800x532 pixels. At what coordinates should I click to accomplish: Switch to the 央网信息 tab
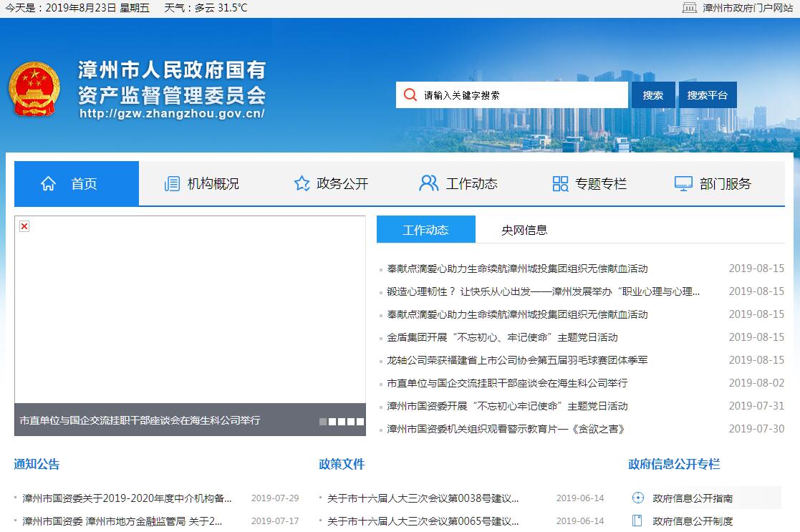524,230
